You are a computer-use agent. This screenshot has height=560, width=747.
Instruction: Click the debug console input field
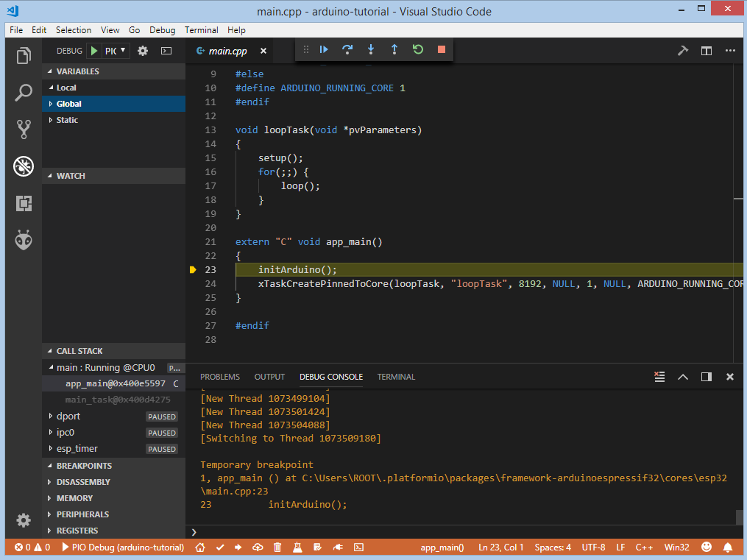pyautogui.click(x=464, y=532)
